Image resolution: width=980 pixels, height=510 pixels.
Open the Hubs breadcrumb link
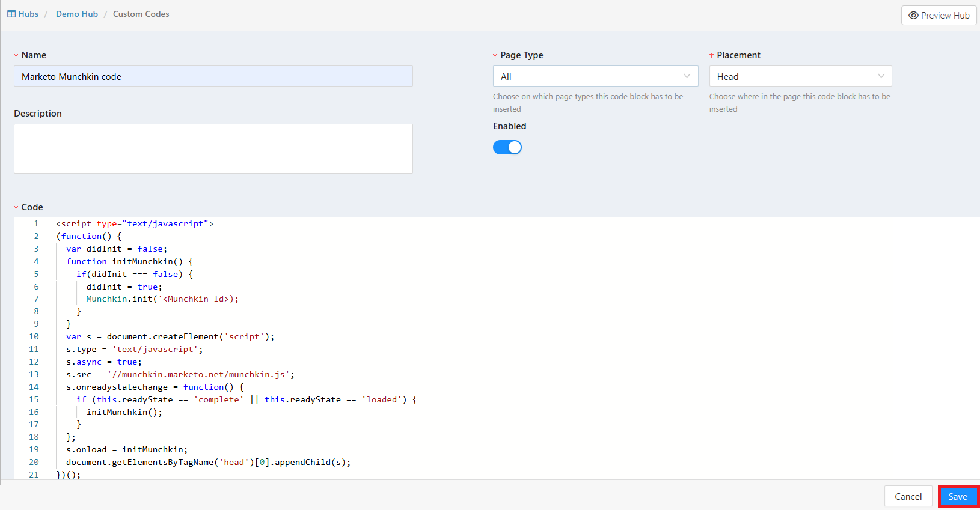28,14
